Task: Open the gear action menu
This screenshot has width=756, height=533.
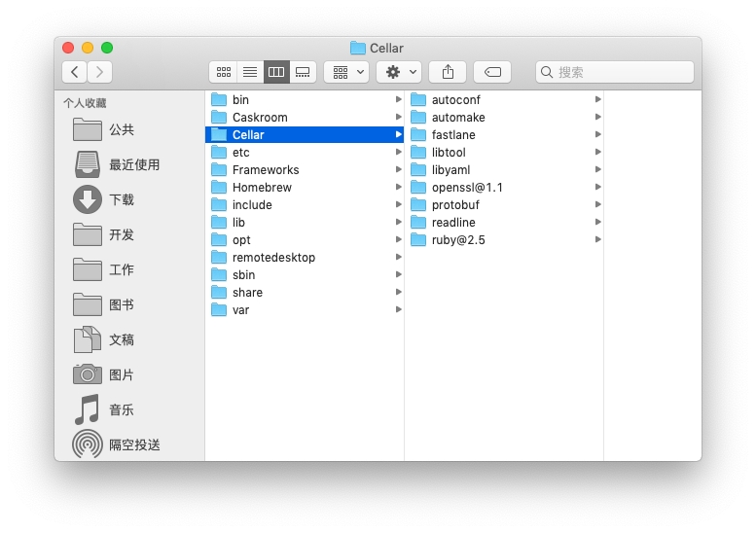Action: click(399, 72)
